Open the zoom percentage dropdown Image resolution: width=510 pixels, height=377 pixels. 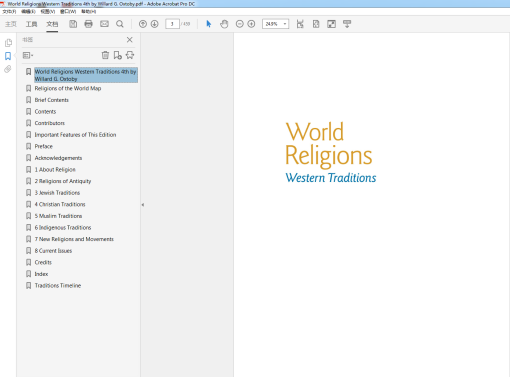click(285, 24)
